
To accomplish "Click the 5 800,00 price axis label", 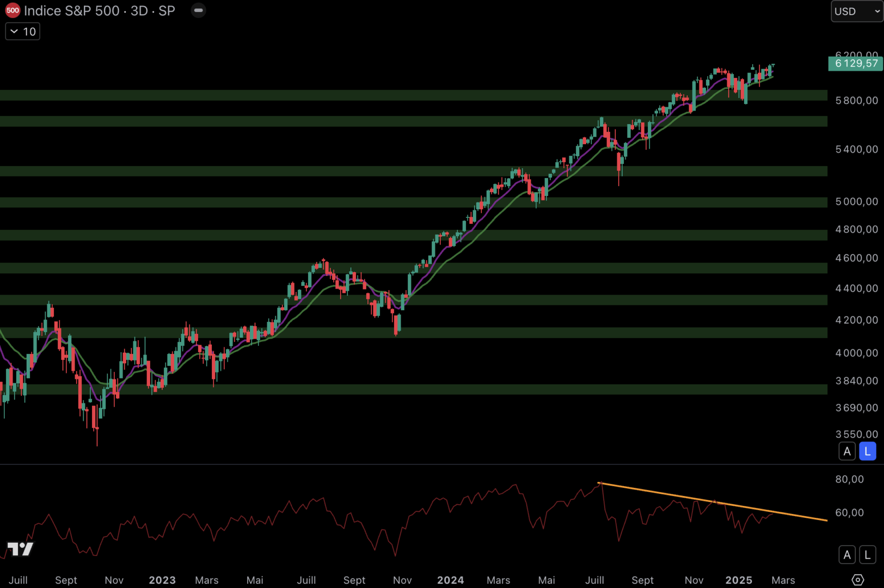I will point(857,101).
